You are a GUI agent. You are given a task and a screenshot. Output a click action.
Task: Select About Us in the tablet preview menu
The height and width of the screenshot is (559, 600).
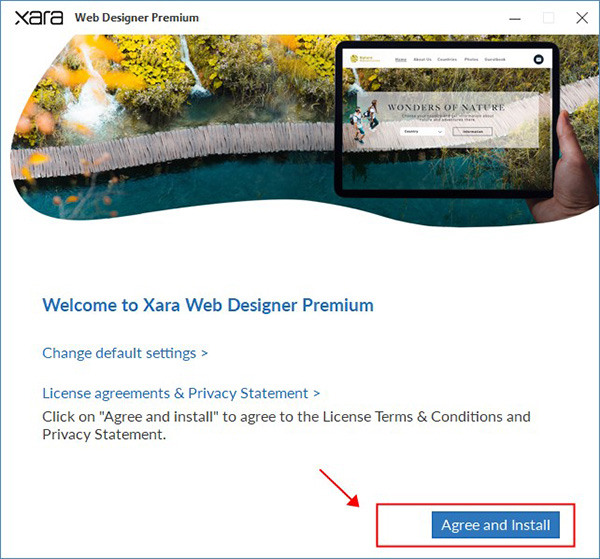(422, 59)
